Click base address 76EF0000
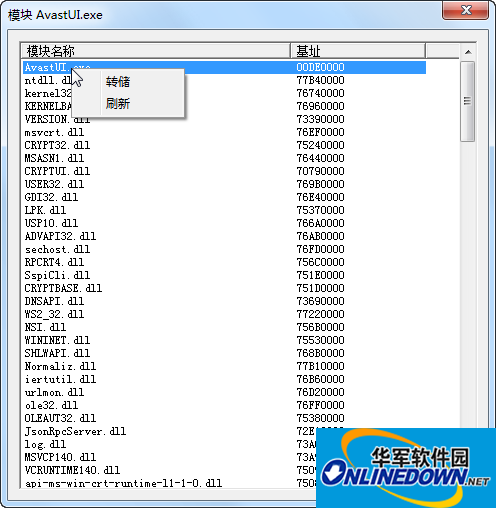Image resolution: width=496 pixels, height=508 pixels. [x=320, y=132]
